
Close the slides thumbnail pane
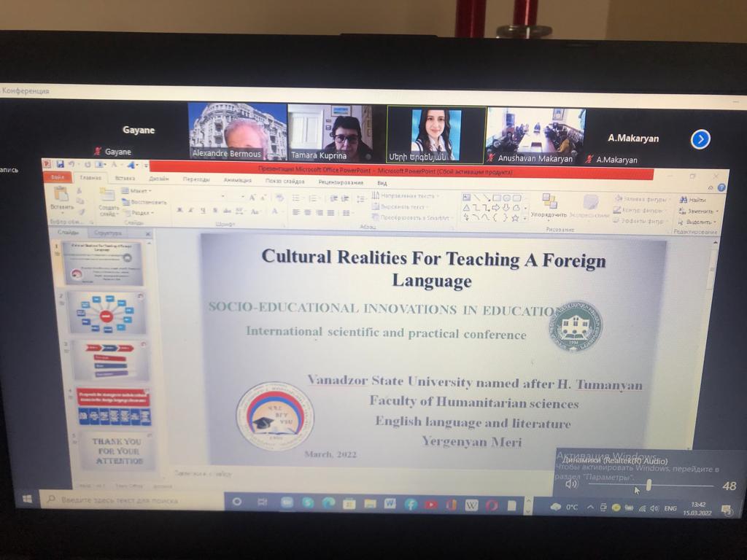pyautogui.click(x=147, y=234)
